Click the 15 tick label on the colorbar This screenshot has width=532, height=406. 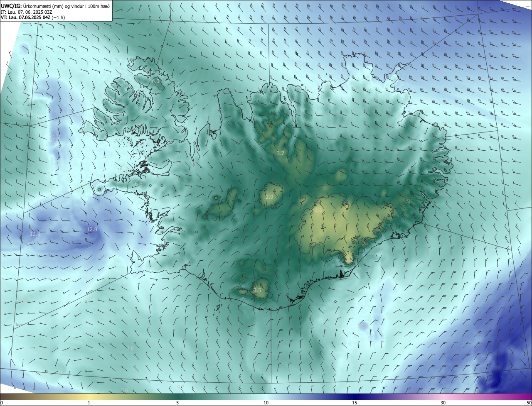pyautogui.click(x=355, y=403)
